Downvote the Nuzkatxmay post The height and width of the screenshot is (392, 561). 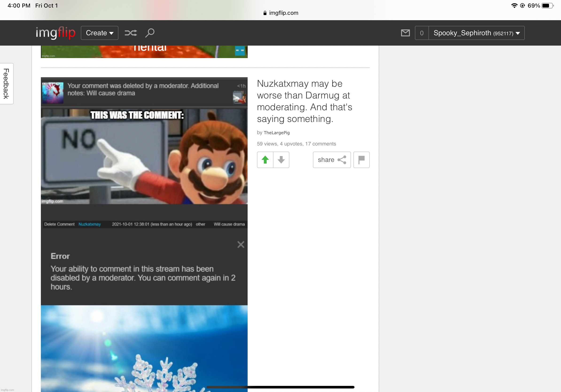click(x=281, y=160)
